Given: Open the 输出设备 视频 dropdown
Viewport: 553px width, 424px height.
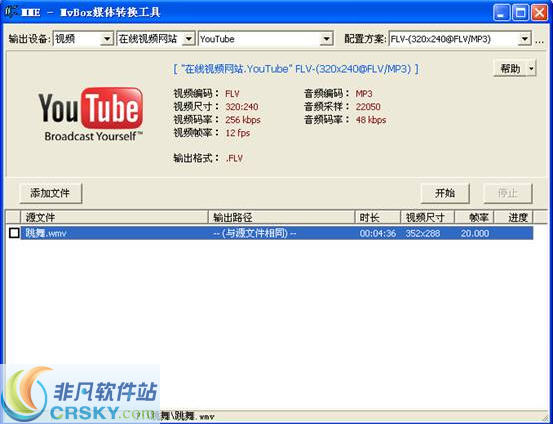Looking at the screenshot, I should coord(83,39).
